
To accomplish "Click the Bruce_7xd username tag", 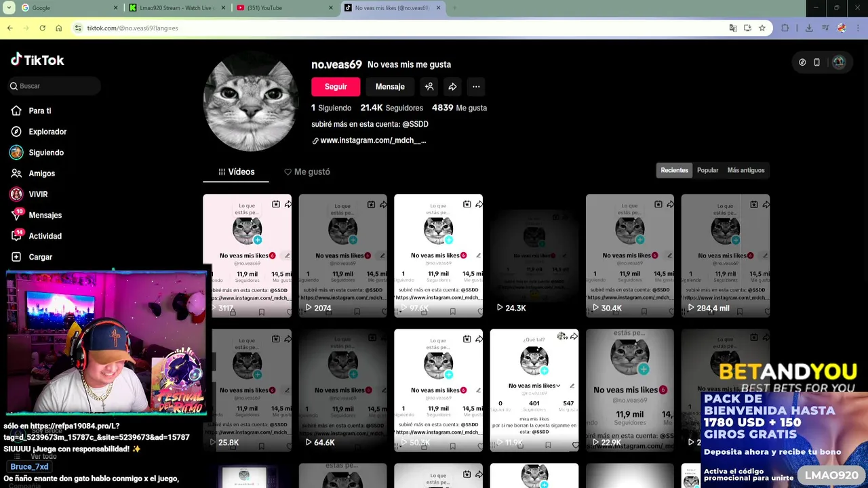I will [x=29, y=467].
